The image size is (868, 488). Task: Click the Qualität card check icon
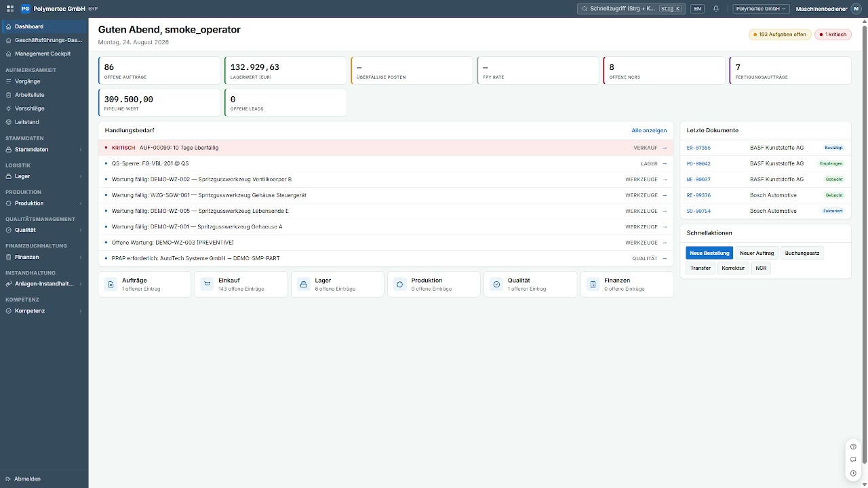(496, 285)
